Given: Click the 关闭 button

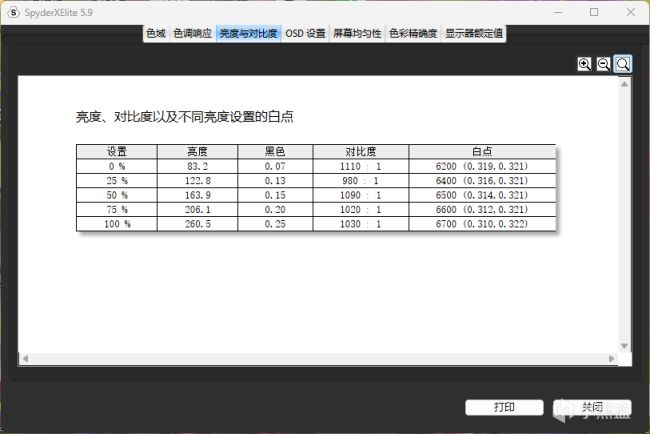Looking at the screenshot, I should click(x=592, y=407).
